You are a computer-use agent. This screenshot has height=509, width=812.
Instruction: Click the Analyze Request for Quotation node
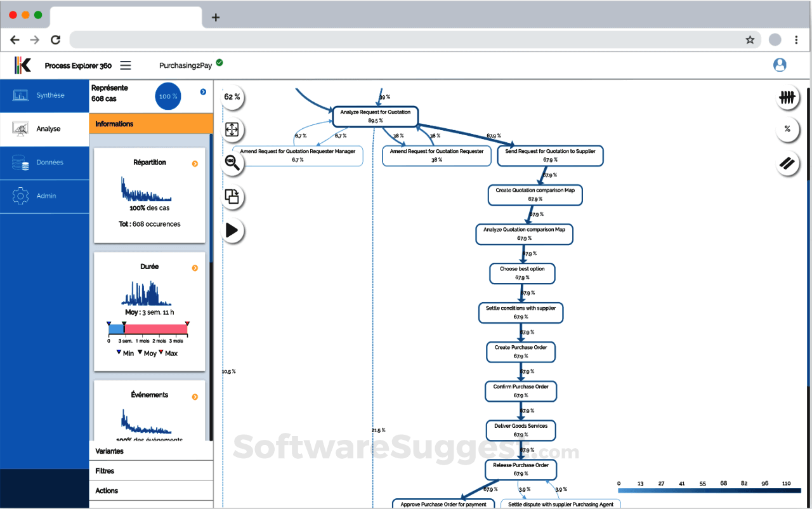(x=375, y=116)
